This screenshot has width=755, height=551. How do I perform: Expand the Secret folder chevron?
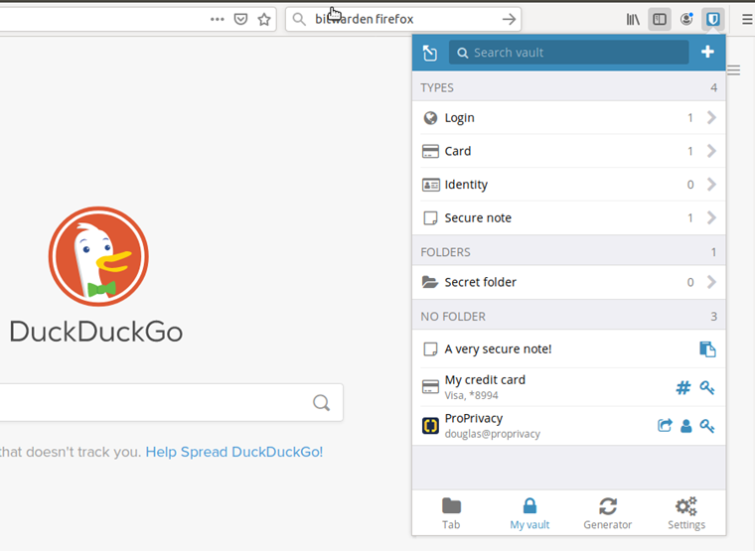(712, 282)
